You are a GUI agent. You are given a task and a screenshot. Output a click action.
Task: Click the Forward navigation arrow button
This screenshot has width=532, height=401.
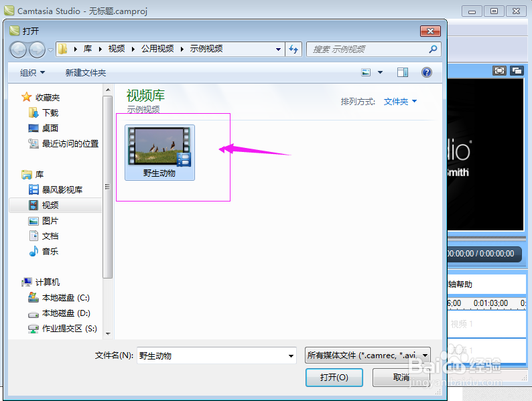pos(38,50)
